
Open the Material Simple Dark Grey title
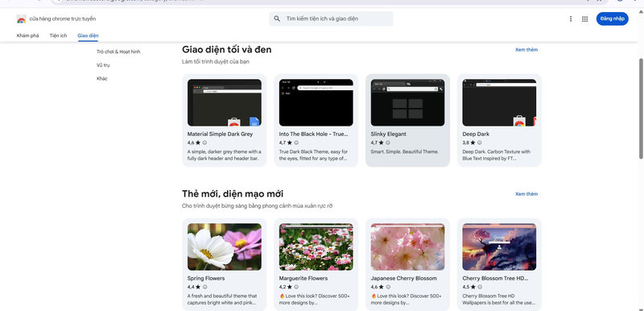tap(220, 135)
